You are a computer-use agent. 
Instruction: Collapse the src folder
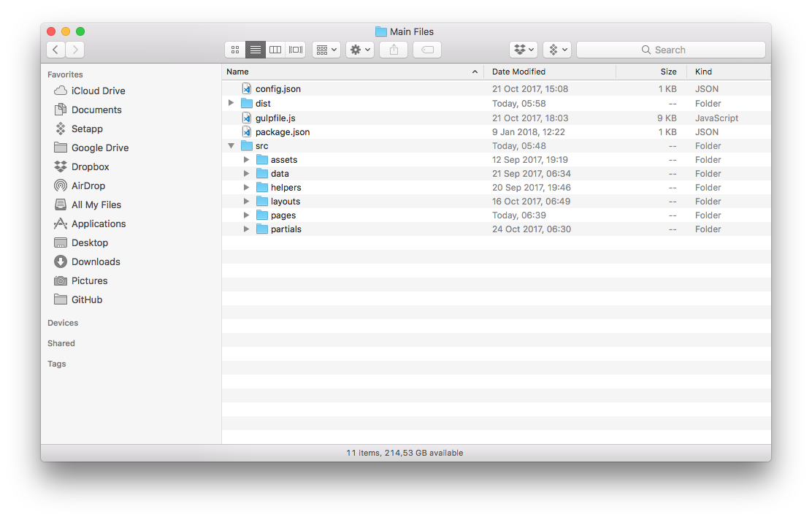coord(231,146)
